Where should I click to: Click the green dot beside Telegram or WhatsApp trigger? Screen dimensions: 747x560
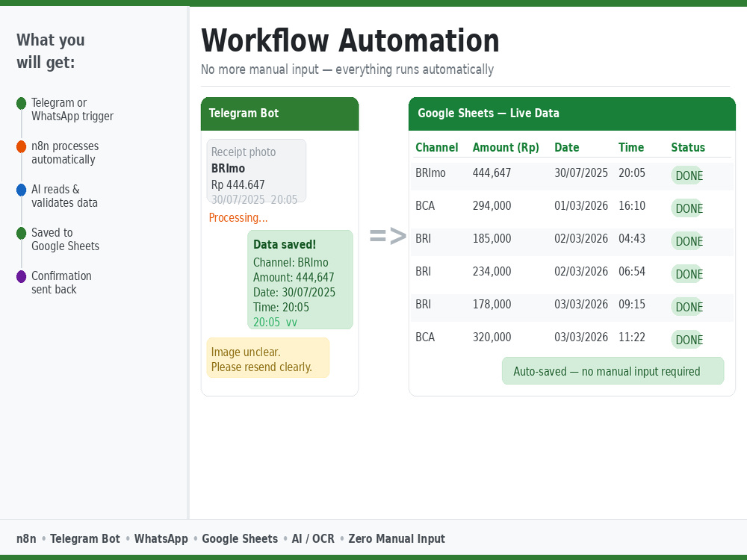pos(21,103)
